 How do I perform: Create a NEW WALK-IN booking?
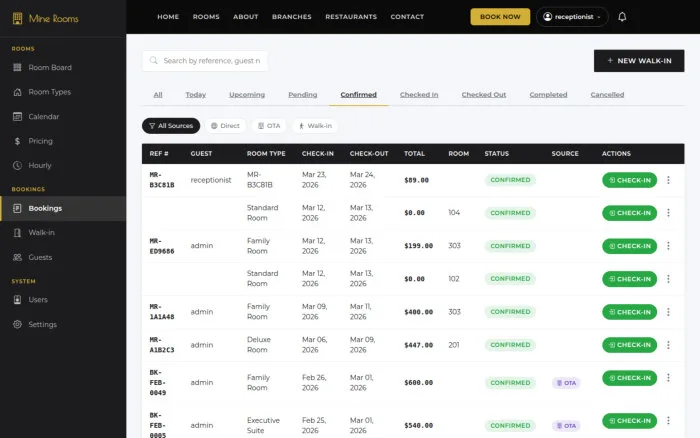coord(639,61)
